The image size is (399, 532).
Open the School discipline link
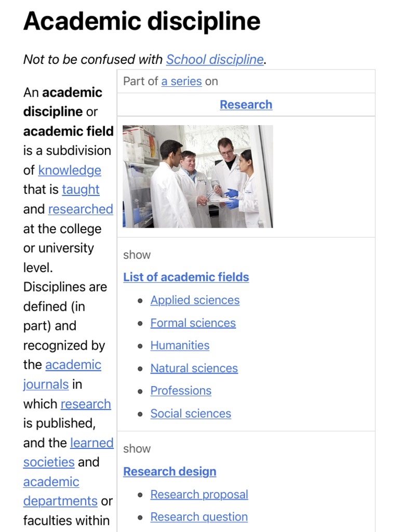[x=215, y=60]
